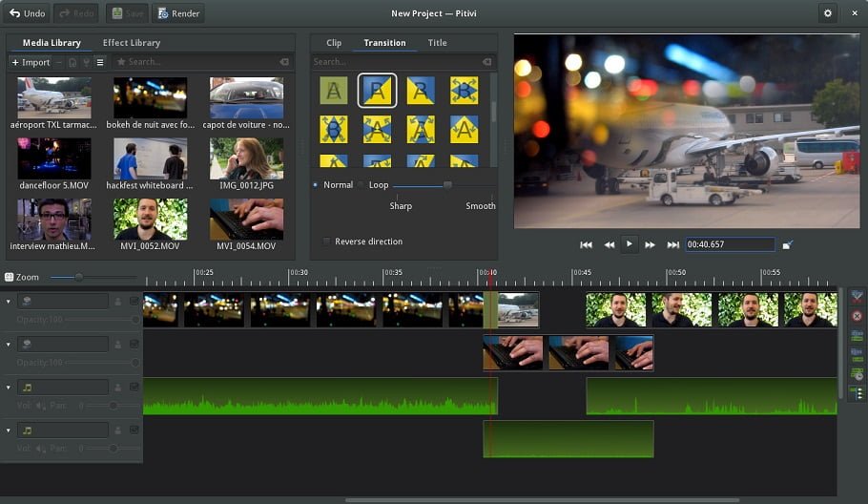Collapse the first audio layer's triangle
868x504 pixels.
[9, 388]
